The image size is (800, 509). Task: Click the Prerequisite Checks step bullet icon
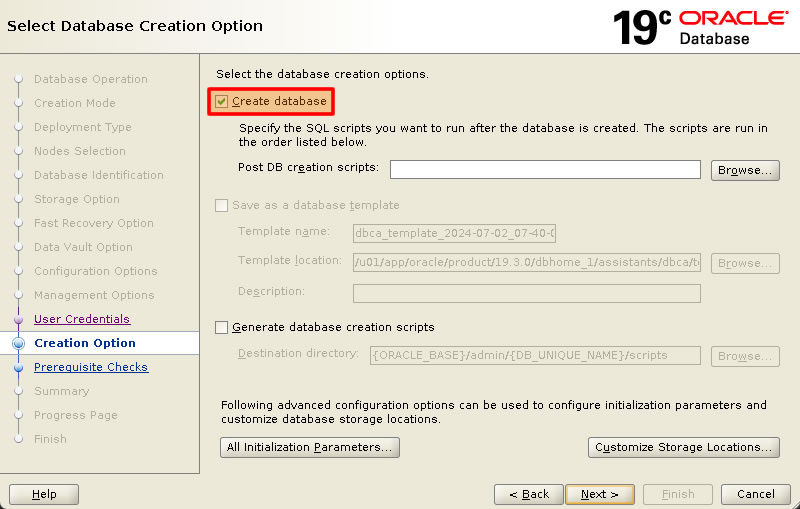point(19,367)
